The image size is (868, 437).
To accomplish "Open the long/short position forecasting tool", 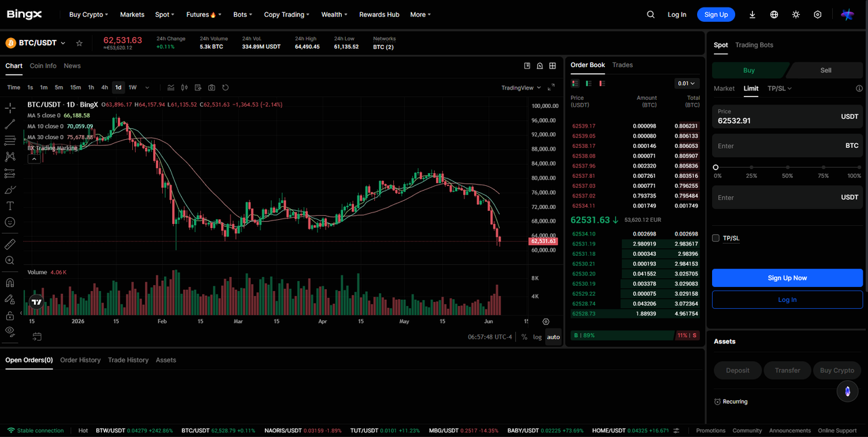I will (10, 173).
